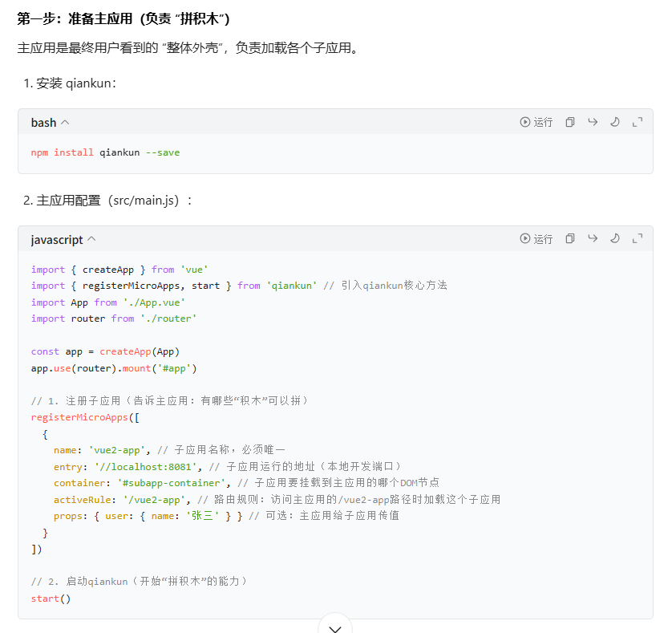This screenshot has width=672, height=633.
Task: Open the bash code block in fullscreen
Action: (x=638, y=122)
